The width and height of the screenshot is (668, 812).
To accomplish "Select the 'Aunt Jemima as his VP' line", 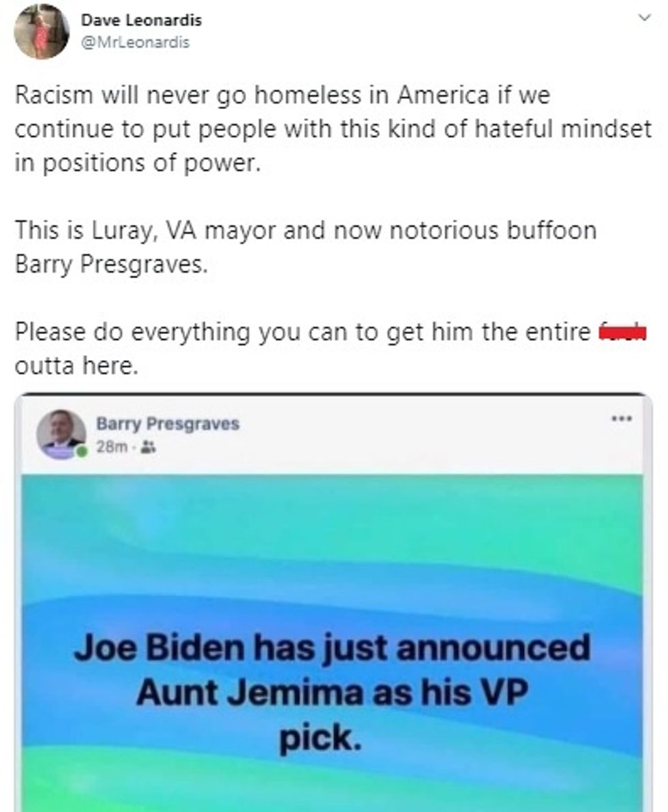I will (332, 693).
